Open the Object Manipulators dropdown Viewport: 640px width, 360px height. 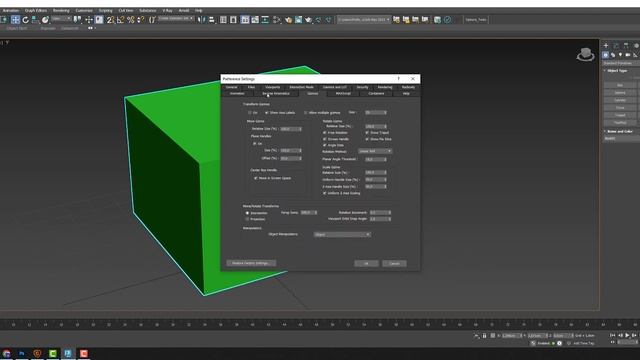(342, 235)
